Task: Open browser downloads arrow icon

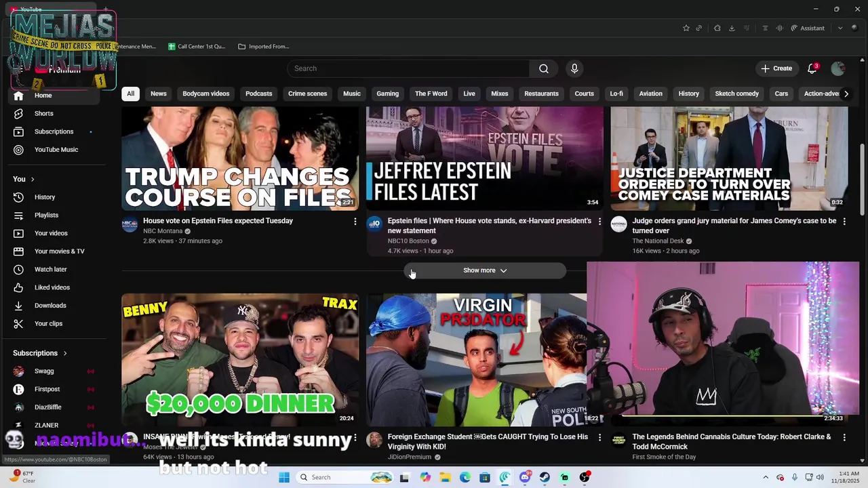Action: pos(732,28)
